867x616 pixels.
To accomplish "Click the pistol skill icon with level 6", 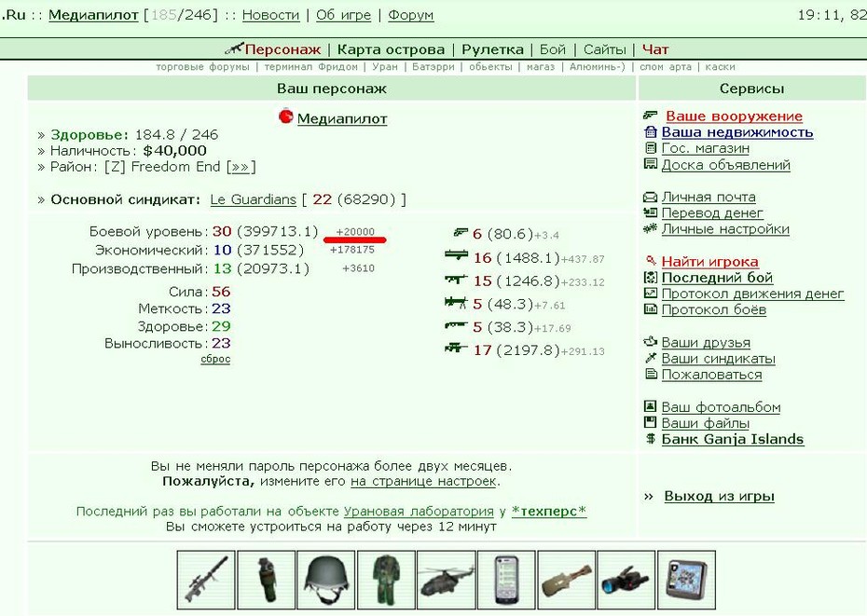I will 461,233.
